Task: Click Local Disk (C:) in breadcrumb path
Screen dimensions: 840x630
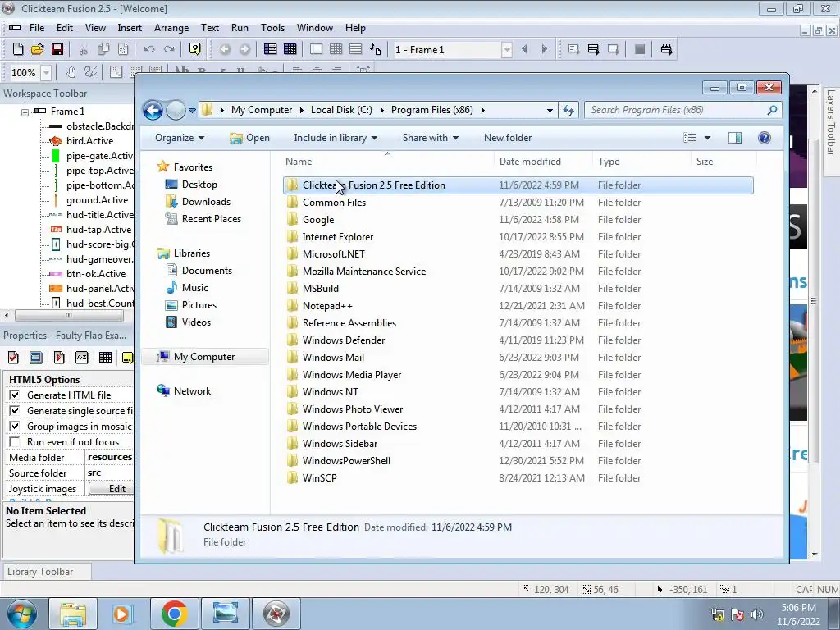Action: click(x=341, y=110)
